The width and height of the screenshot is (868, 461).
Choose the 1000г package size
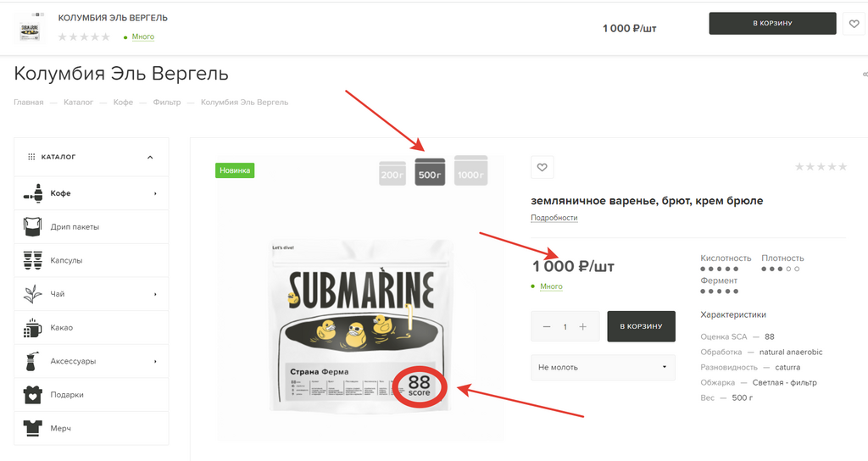pyautogui.click(x=470, y=170)
